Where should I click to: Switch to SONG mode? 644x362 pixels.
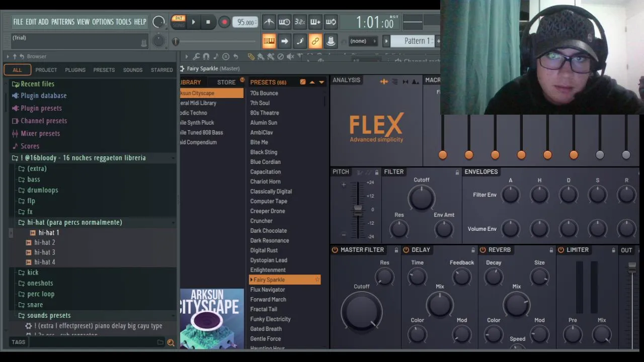178,25
